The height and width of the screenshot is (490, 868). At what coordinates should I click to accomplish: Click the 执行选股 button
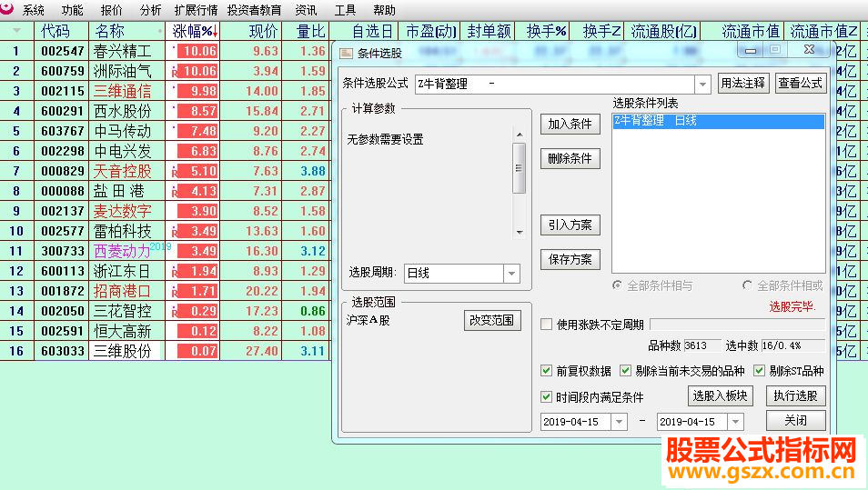pyautogui.click(x=796, y=396)
